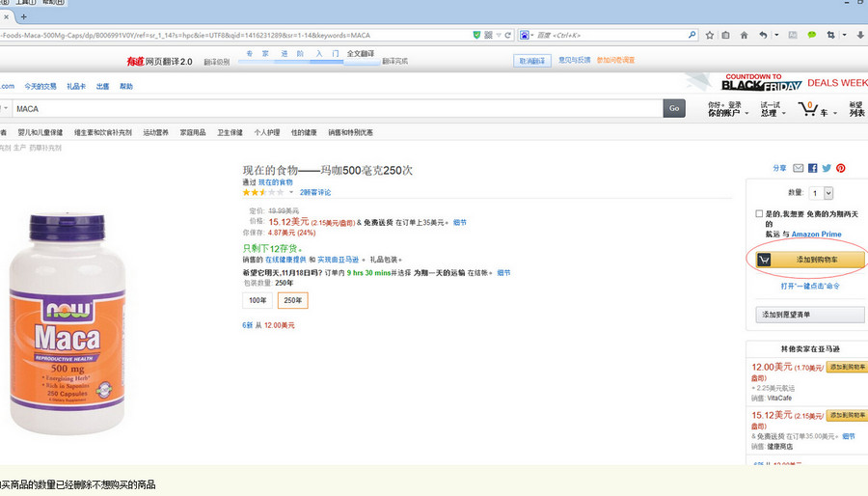Image resolution: width=868 pixels, height=496 pixels.
Task: Open 销售和特别优惠 category
Action: tap(350, 133)
